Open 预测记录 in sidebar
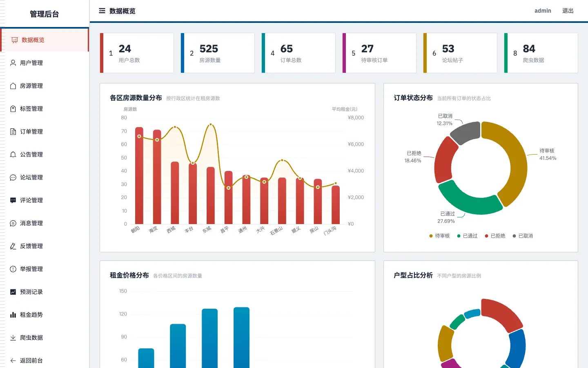Screen dimensions: 588x368 [x=45, y=292]
